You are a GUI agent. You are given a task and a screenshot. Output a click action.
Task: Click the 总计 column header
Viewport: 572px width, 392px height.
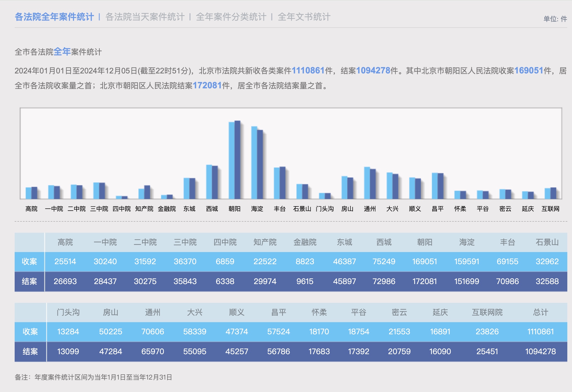click(540, 312)
